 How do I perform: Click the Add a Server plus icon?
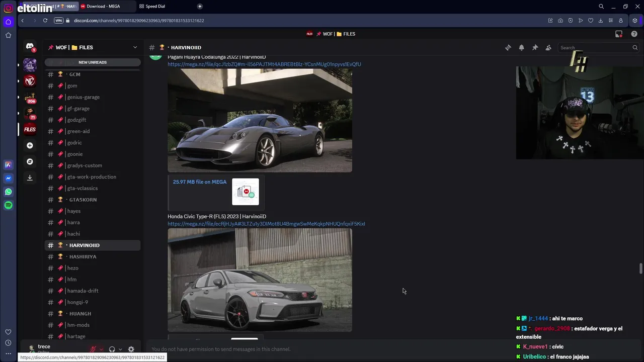(x=30, y=145)
